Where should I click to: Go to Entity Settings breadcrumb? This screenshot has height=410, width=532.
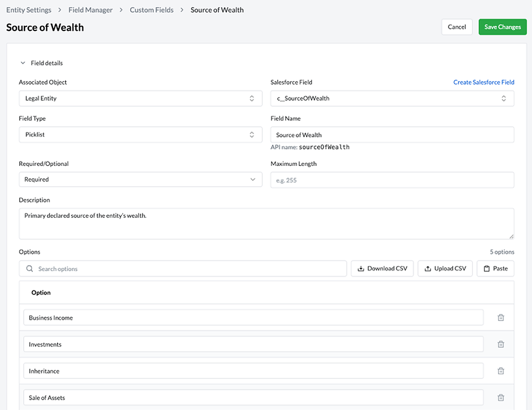click(x=29, y=10)
